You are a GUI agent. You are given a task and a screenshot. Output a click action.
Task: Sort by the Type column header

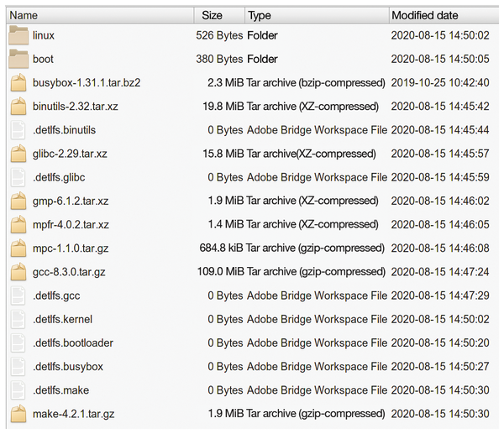point(317,15)
